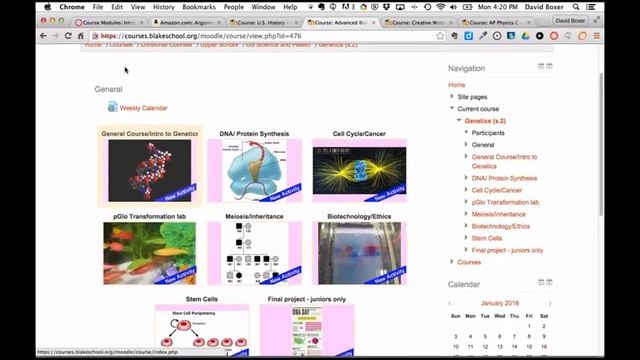Open the Apple menu icon
Viewport: 640px width, 360px height.
click(x=48, y=7)
